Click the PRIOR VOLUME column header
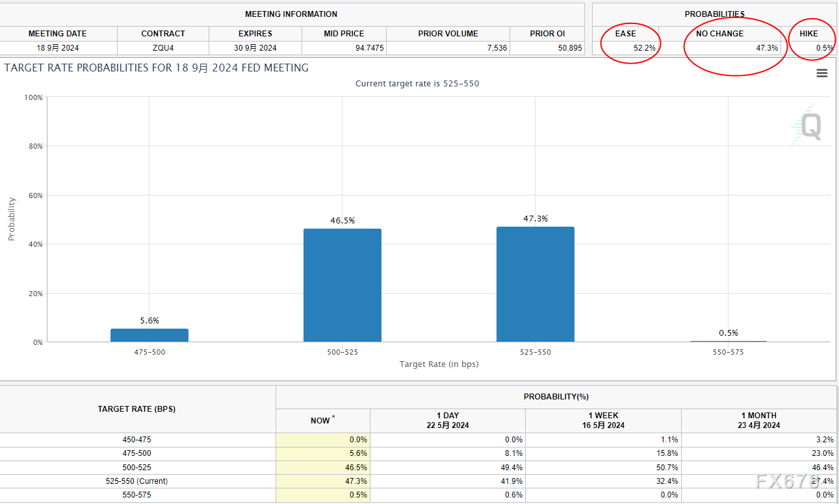Image resolution: width=839 pixels, height=504 pixels. point(448,34)
